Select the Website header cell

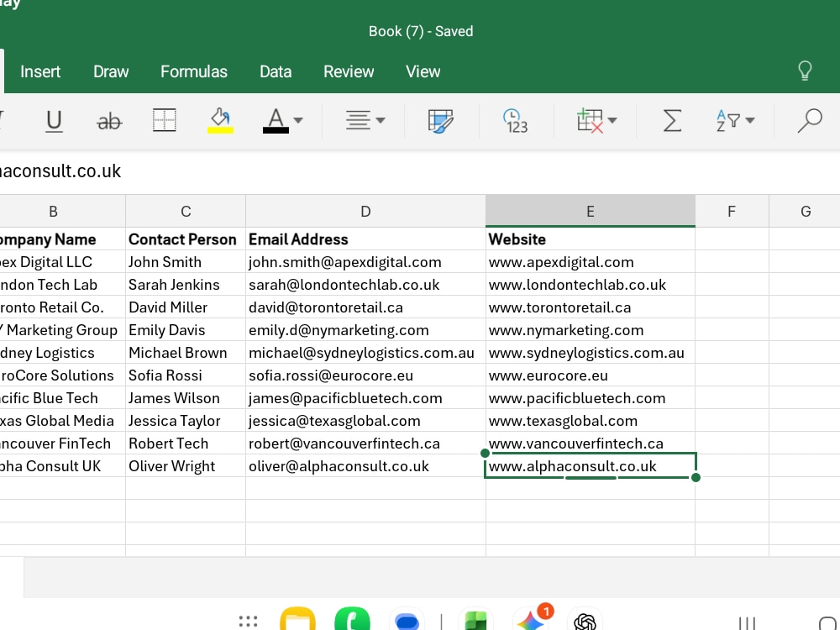(591, 239)
